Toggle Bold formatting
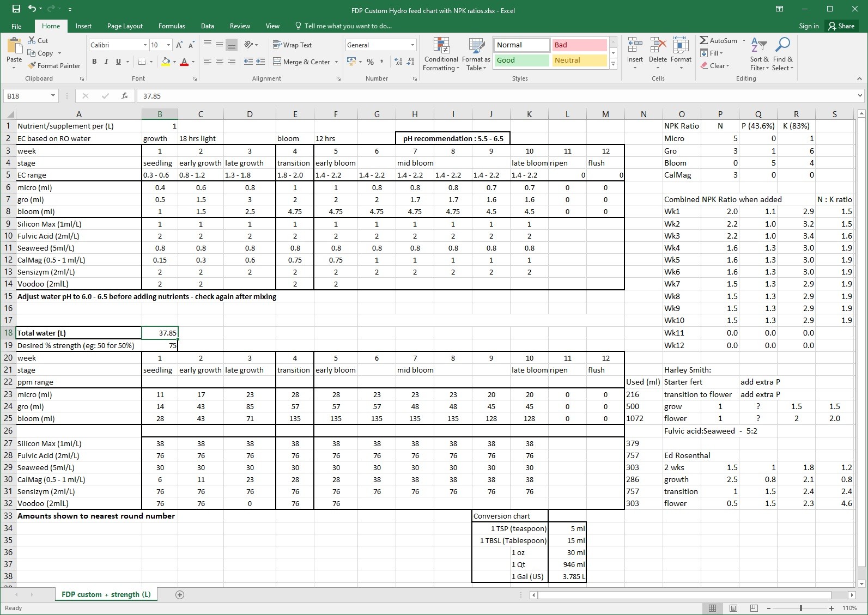Screen dimensions: 868x615 point(94,62)
